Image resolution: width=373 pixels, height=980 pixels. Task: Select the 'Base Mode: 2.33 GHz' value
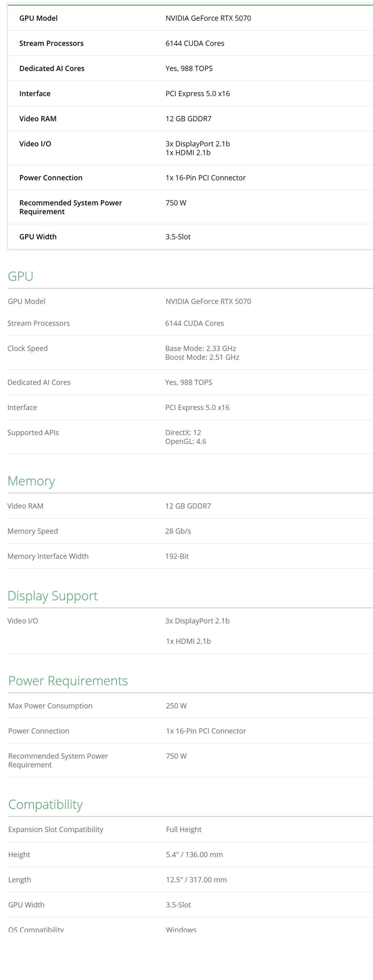tap(200, 348)
